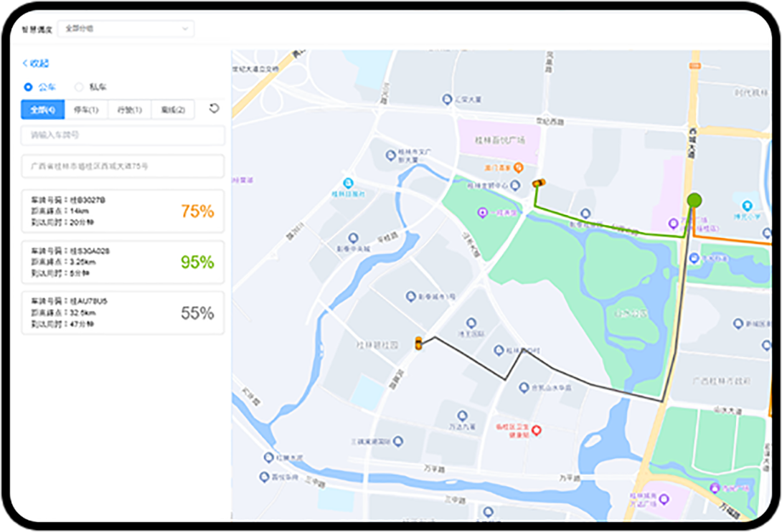Click the pin beside 汇荣大厦
This screenshot has width=782, height=532.
click(447, 99)
